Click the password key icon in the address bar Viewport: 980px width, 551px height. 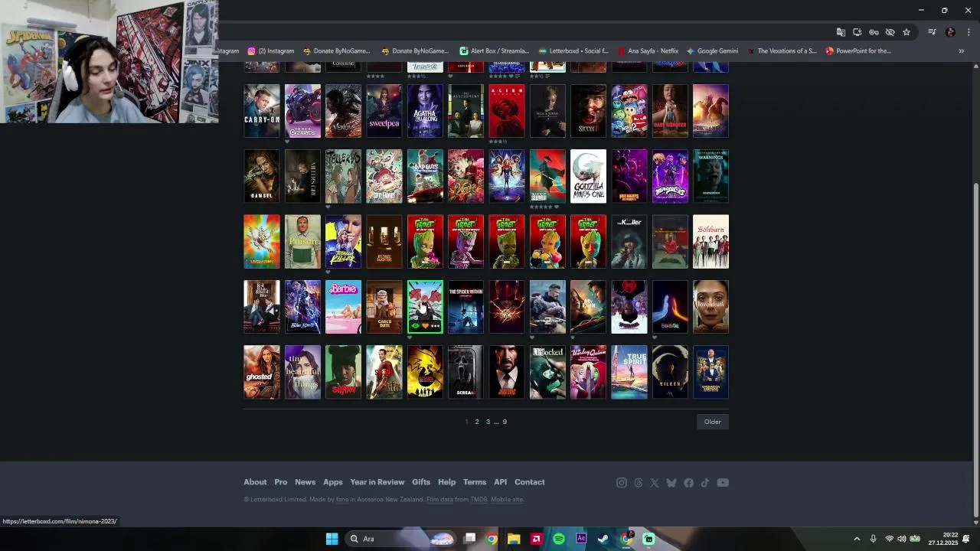[874, 32]
